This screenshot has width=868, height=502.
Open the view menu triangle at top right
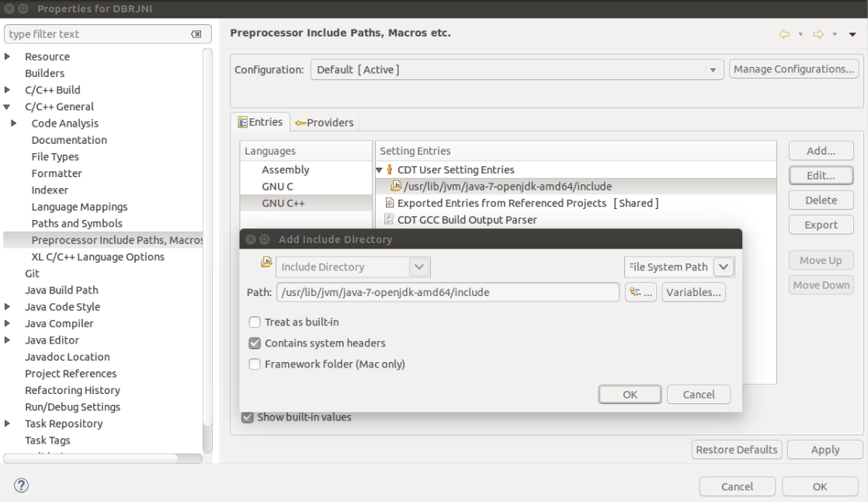pos(852,34)
